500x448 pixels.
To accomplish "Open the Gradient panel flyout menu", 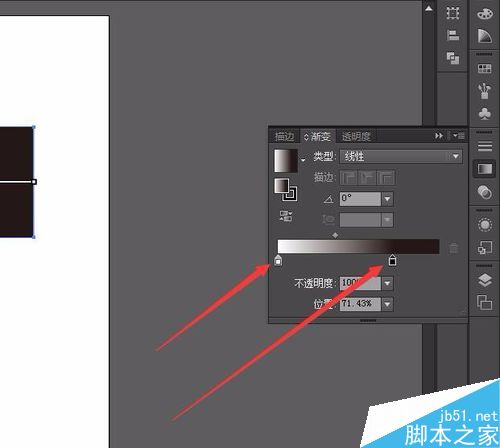I will [x=458, y=136].
